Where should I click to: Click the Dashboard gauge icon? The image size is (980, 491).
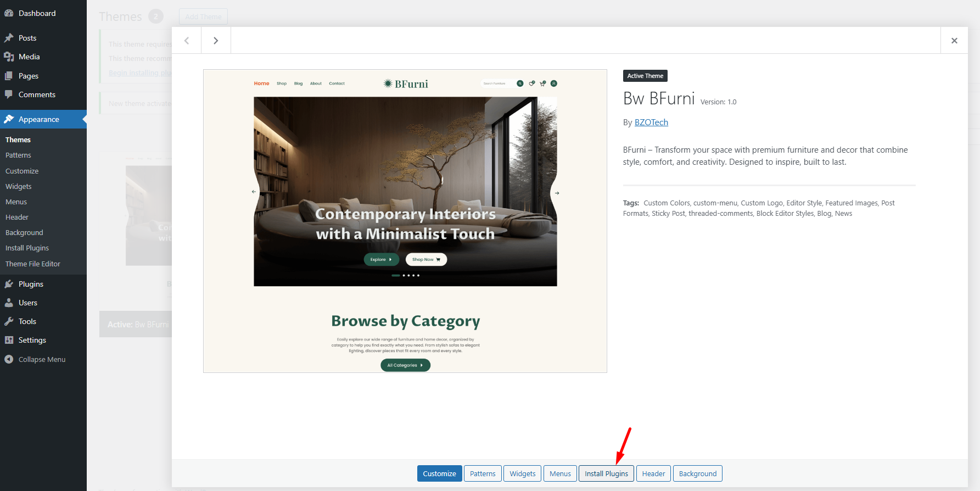click(9, 13)
